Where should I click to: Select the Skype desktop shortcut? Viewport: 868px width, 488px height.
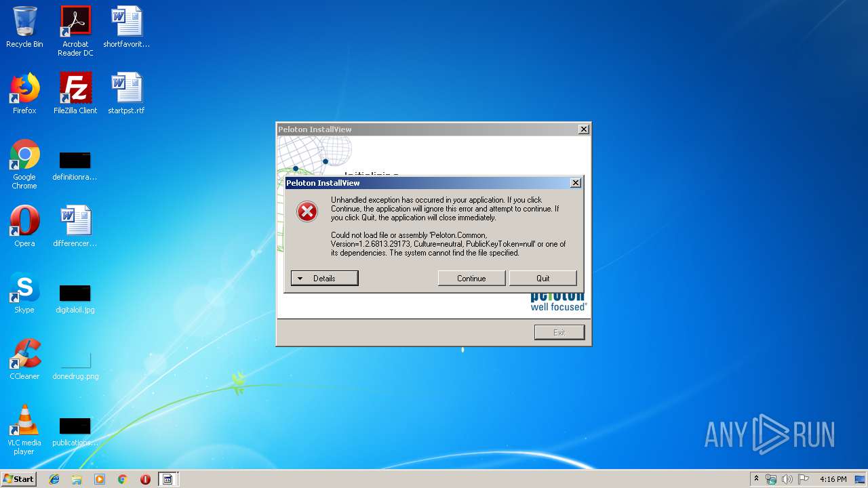24,293
